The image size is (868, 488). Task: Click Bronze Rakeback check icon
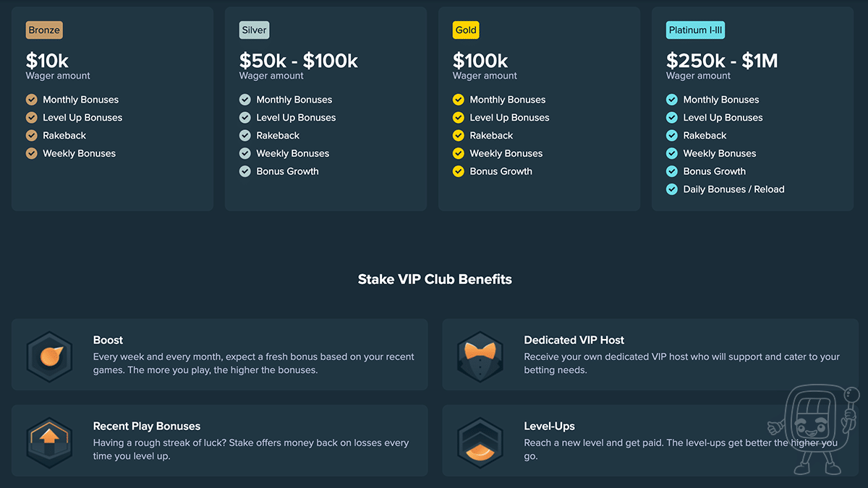tap(31, 135)
